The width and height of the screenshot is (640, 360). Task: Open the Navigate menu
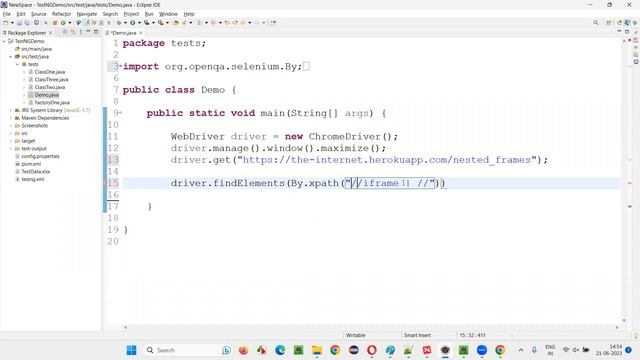click(87, 14)
